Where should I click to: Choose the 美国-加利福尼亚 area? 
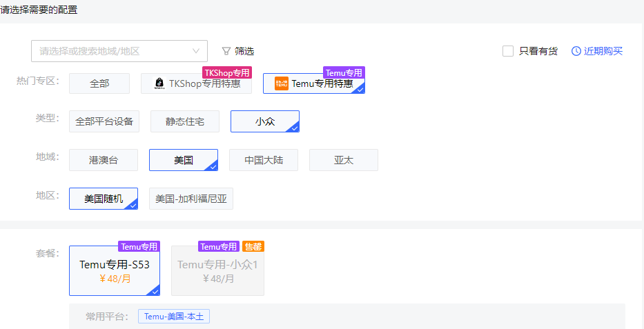pyautogui.click(x=191, y=199)
